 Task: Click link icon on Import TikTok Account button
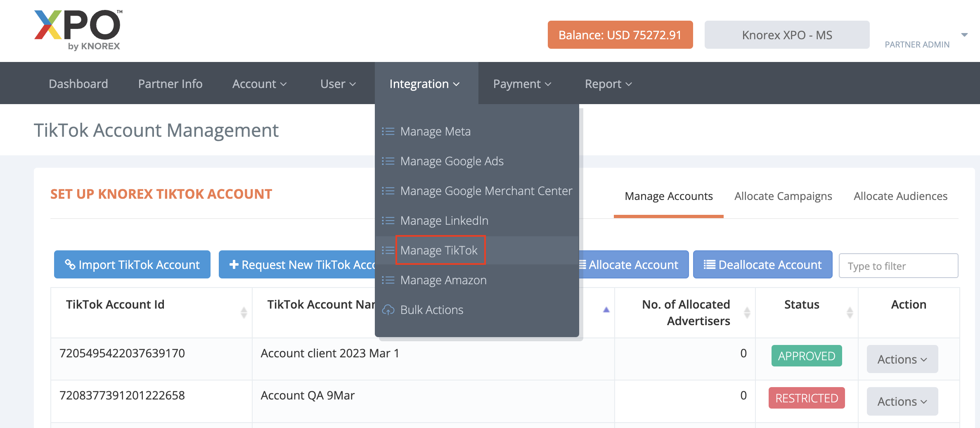pyautogui.click(x=70, y=264)
